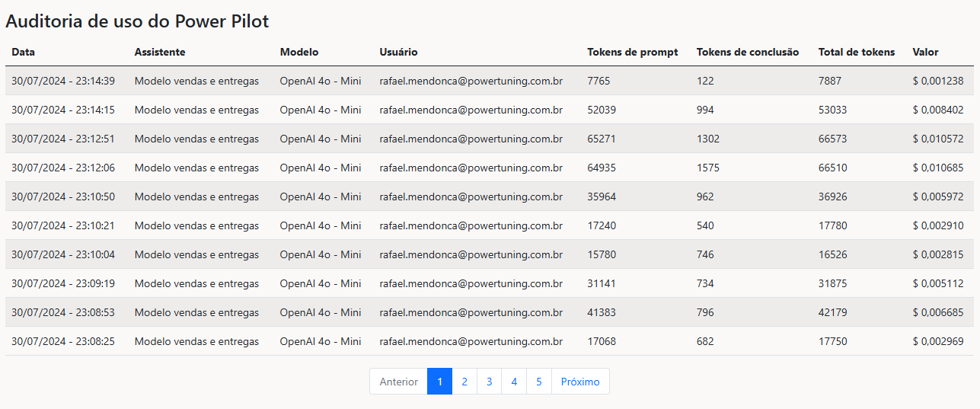Screen dimensions: 980x409
Task: Click the active page 1 button
Action: point(439,382)
